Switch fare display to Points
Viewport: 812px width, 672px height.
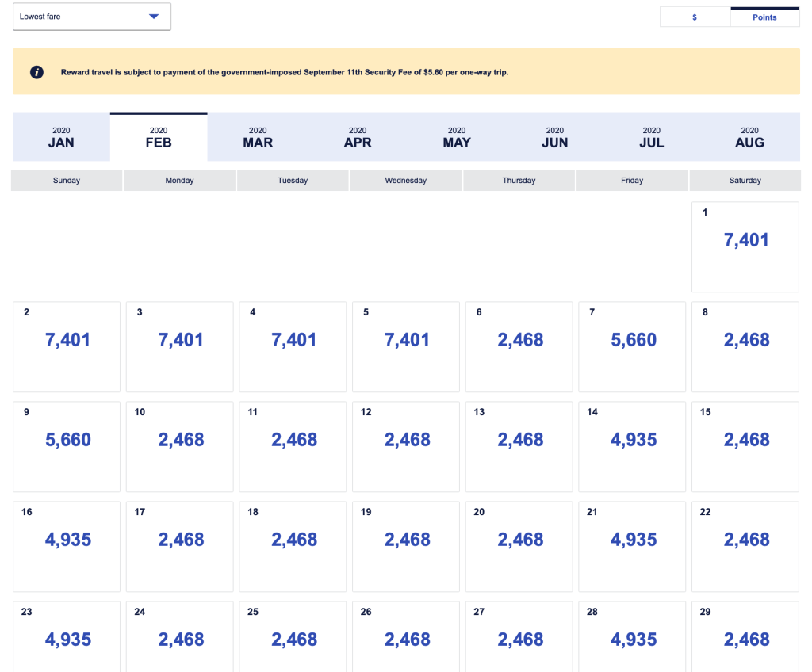tap(764, 17)
